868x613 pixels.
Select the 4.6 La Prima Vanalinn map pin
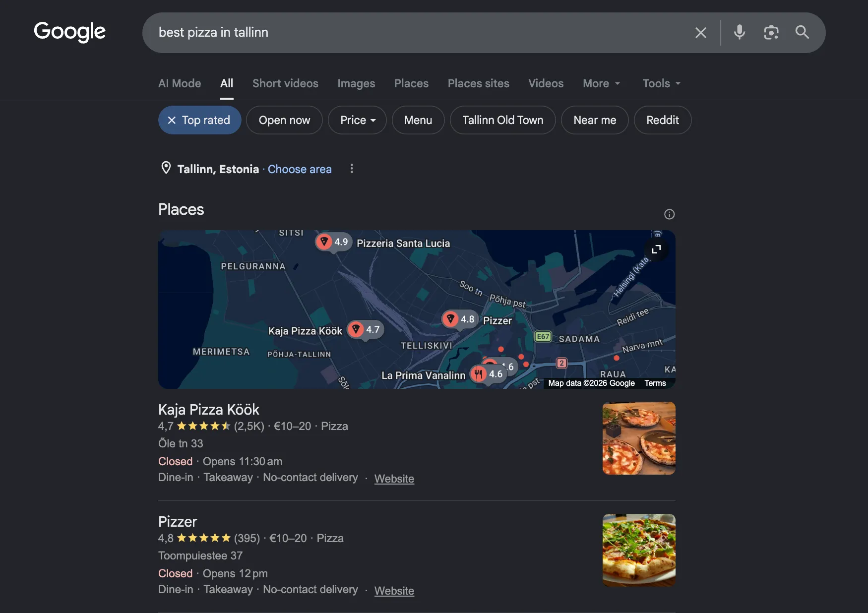(488, 374)
